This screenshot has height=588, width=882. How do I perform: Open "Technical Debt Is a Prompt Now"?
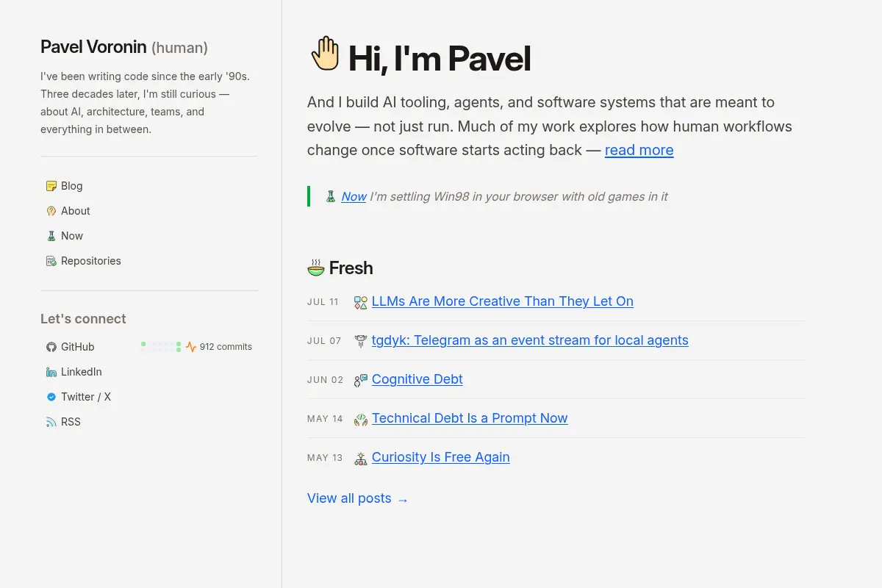point(470,418)
